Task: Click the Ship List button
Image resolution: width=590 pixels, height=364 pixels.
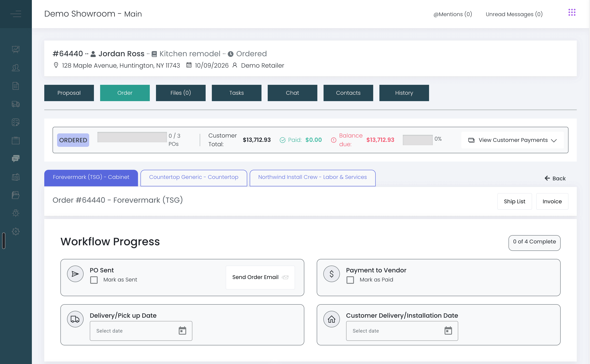Action: click(x=514, y=201)
